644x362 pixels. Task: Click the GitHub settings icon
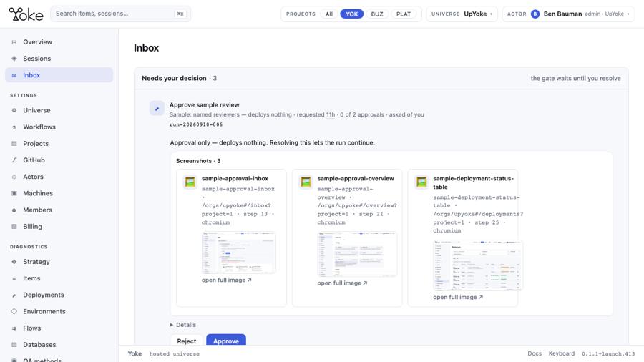[14, 160]
